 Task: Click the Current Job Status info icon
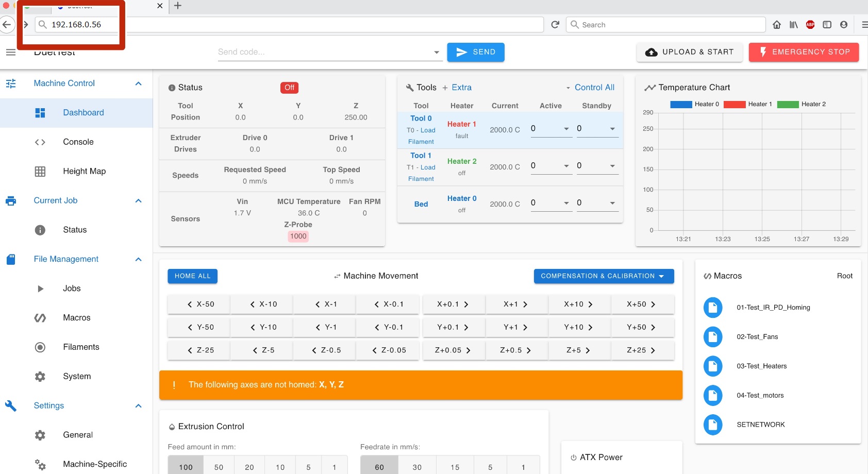[40, 230]
